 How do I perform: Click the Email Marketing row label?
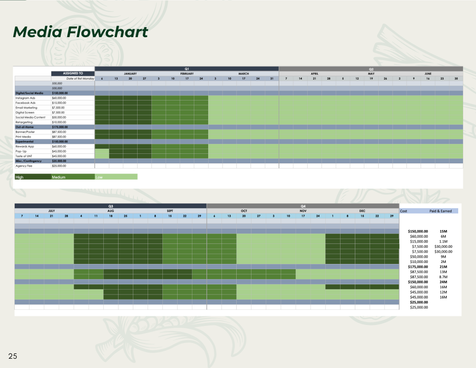point(26,108)
